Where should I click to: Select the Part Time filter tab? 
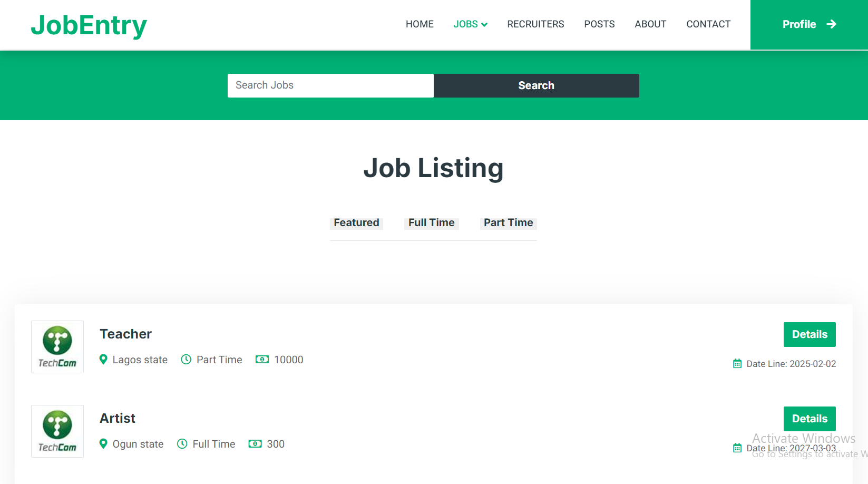pyautogui.click(x=508, y=222)
